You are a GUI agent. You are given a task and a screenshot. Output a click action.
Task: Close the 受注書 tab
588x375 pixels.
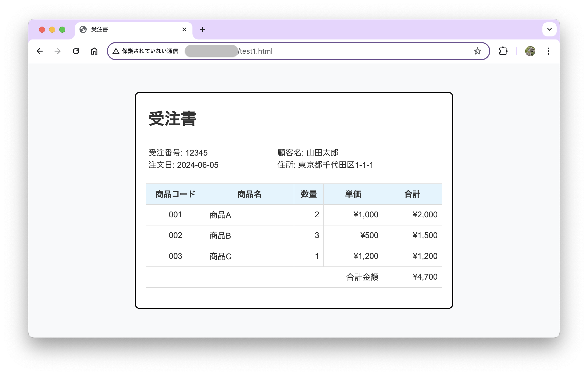[184, 29]
